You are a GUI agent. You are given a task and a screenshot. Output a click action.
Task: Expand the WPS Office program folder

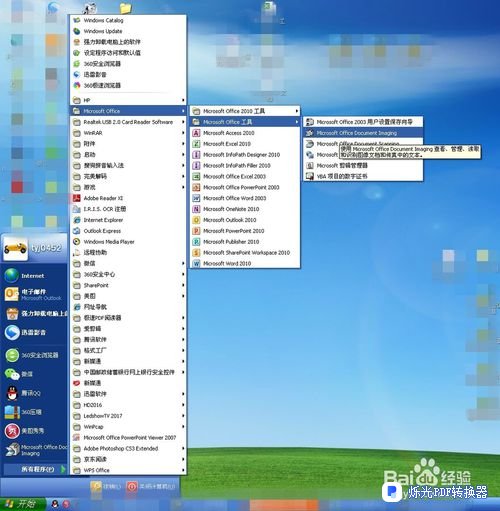coord(128,470)
